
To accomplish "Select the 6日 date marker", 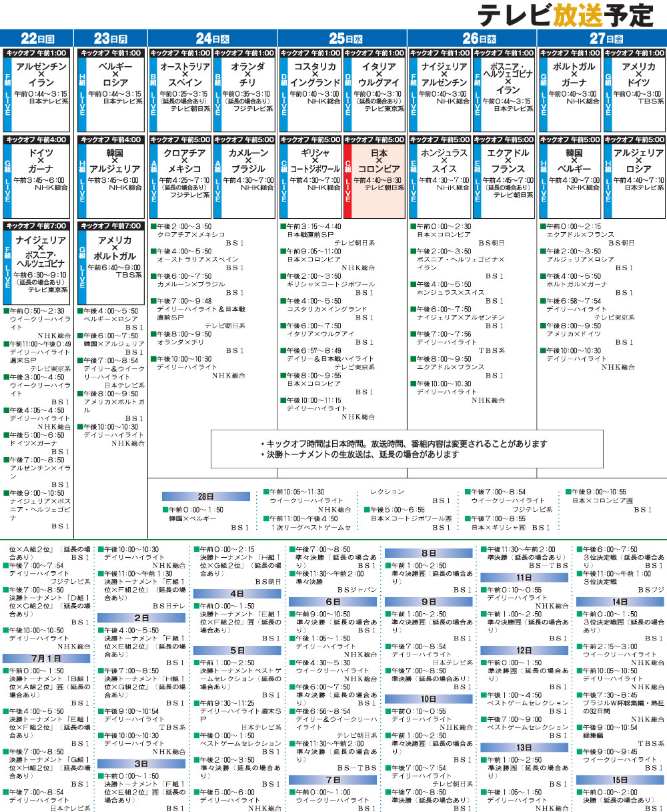I will (x=333, y=602).
